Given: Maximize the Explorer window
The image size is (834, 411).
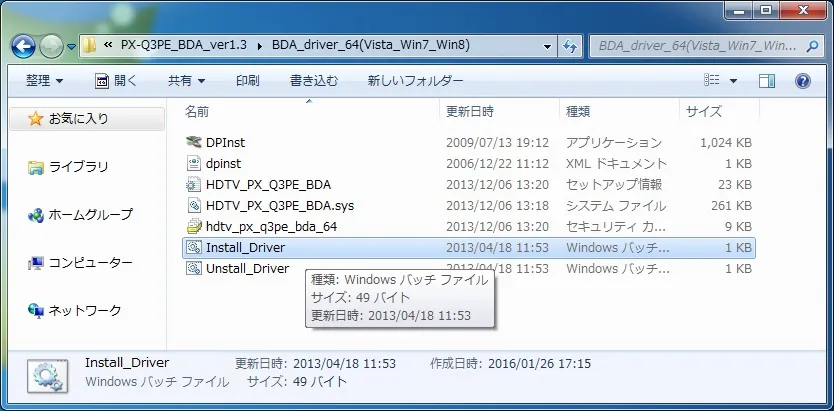Looking at the screenshot, I should click(765, 10).
